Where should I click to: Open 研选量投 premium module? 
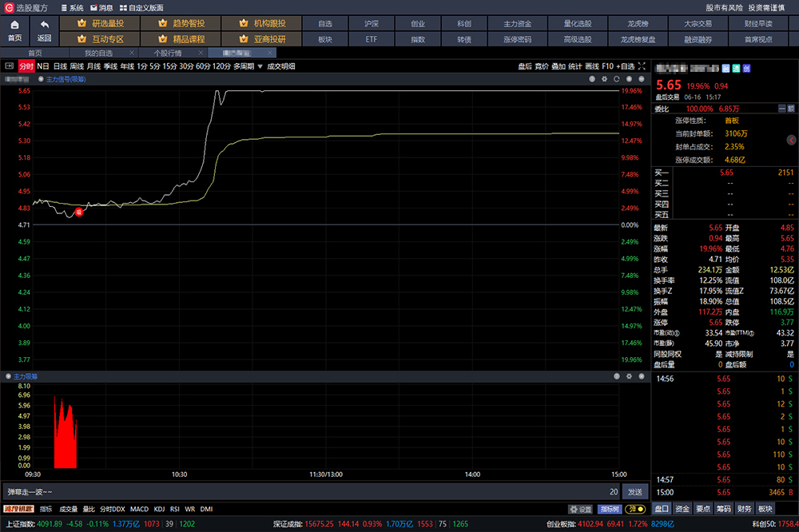pos(100,23)
